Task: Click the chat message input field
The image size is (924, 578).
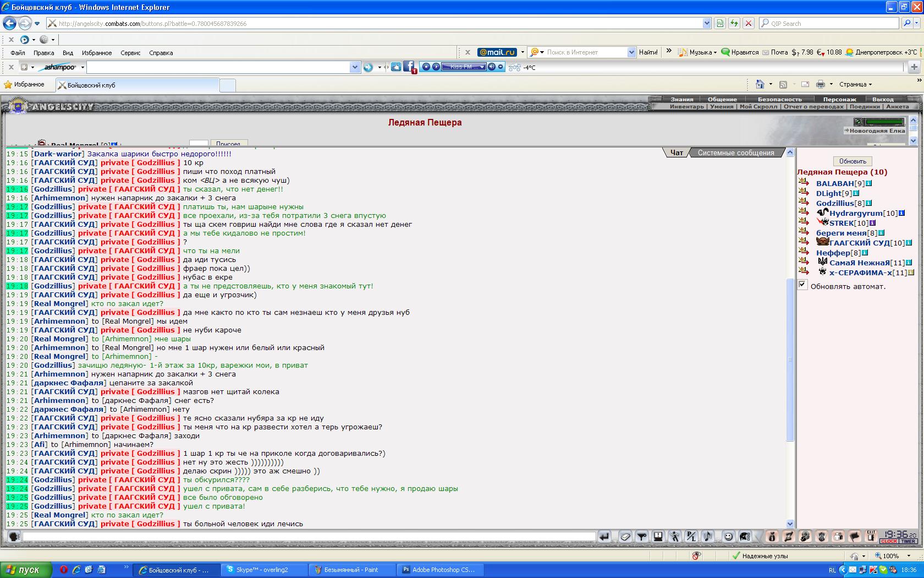Action: [x=309, y=536]
